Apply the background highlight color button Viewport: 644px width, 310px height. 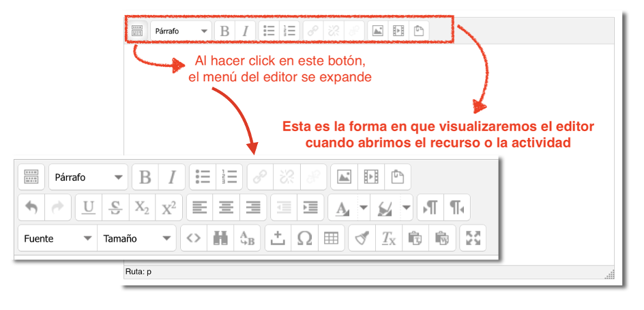385,208
